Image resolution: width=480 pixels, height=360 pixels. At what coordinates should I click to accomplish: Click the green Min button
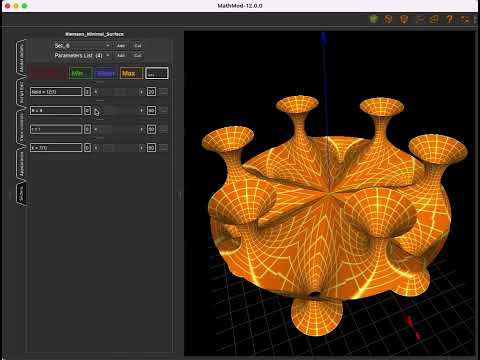pyautogui.click(x=81, y=73)
